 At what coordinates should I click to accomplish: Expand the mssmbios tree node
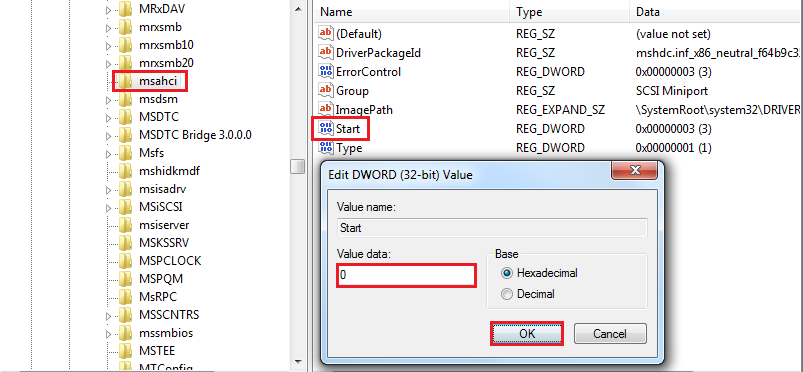point(108,334)
